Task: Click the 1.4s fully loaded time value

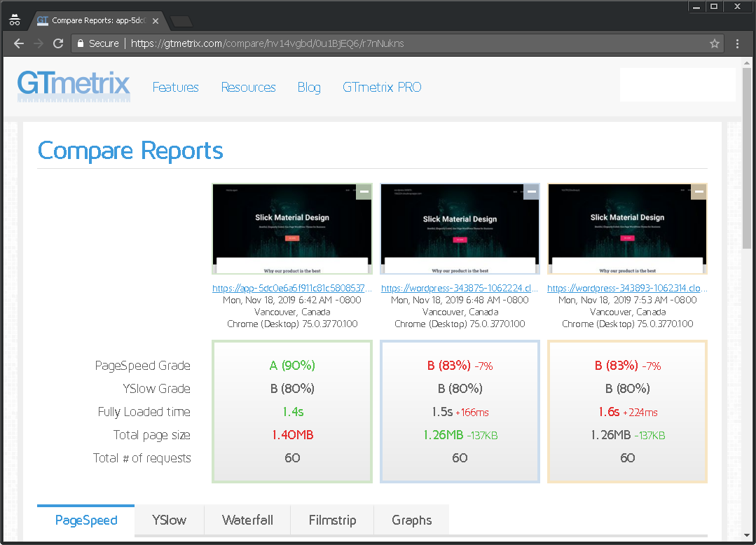Action: point(293,411)
